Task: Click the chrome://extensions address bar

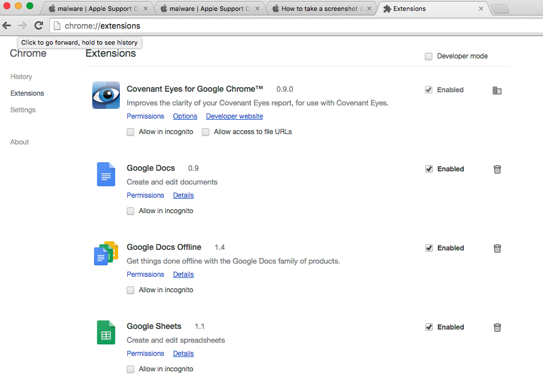Action: [298, 26]
